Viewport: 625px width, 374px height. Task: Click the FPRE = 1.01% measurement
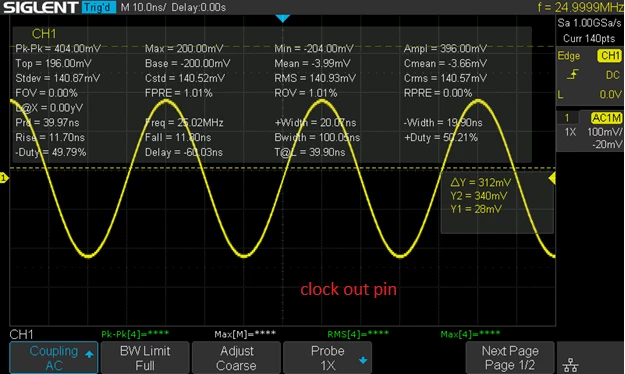[x=179, y=93]
